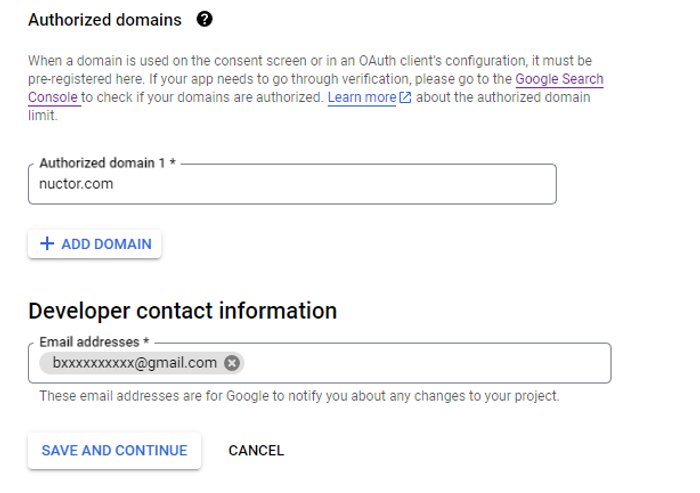Image resolution: width=700 pixels, height=493 pixels.
Task: Click the external-link icon after Learn more
Action: (x=405, y=97)
